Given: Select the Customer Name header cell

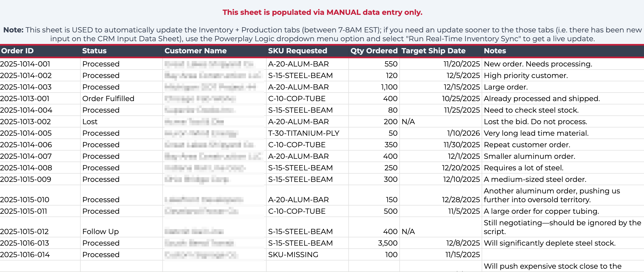Looking at the screenshot, I should coord(214,51).
